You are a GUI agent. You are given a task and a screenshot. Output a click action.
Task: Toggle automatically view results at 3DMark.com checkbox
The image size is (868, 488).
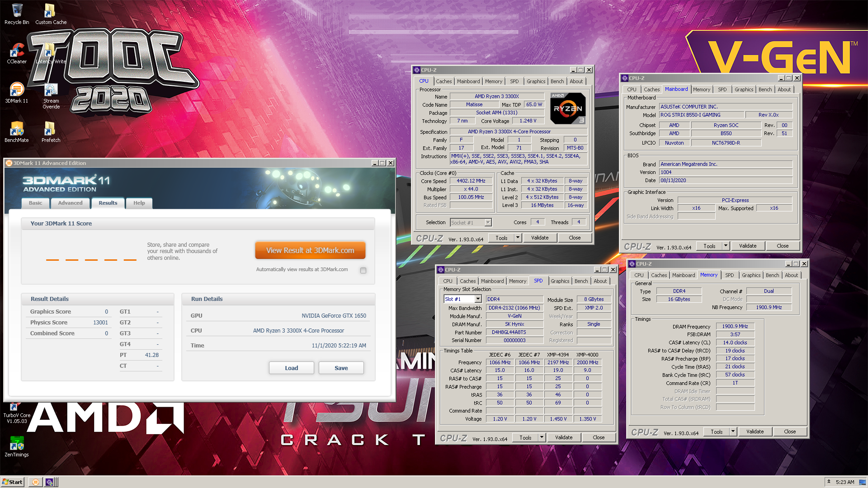[x=363, y=270]
